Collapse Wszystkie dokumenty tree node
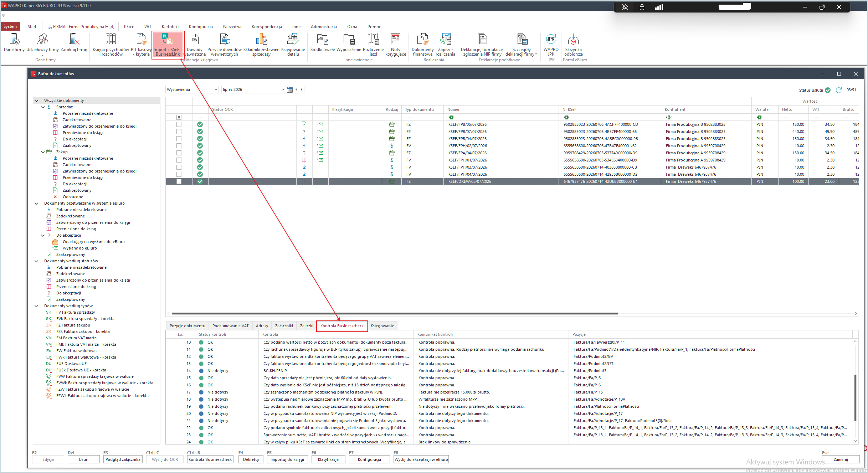Image resolution: width=868 pixels, height=473 pixels. point(36,101)
